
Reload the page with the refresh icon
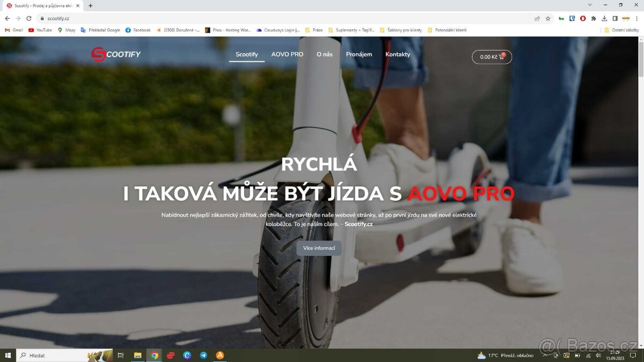29,18
